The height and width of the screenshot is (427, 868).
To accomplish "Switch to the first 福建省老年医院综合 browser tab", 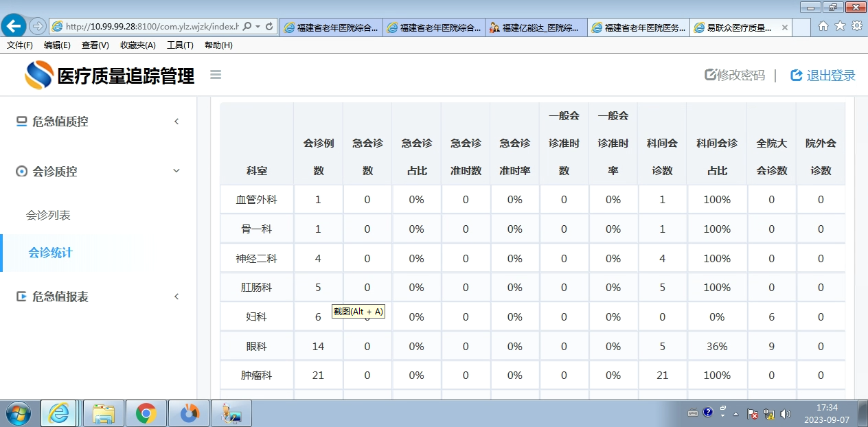I will point(331,27).
